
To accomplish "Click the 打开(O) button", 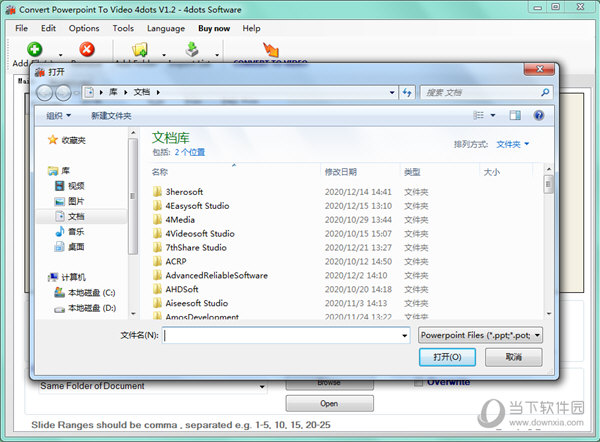I will 447,357.
